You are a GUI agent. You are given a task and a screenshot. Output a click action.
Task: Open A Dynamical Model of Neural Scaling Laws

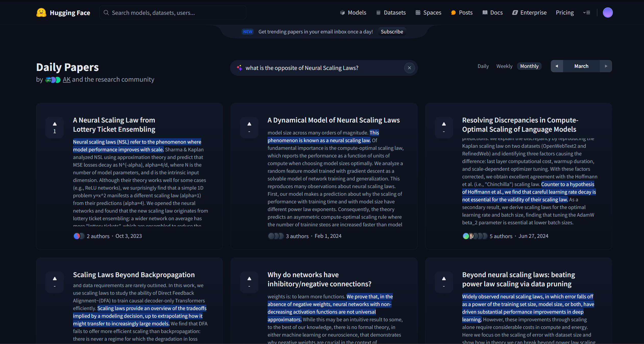click(x=334, y=120)
